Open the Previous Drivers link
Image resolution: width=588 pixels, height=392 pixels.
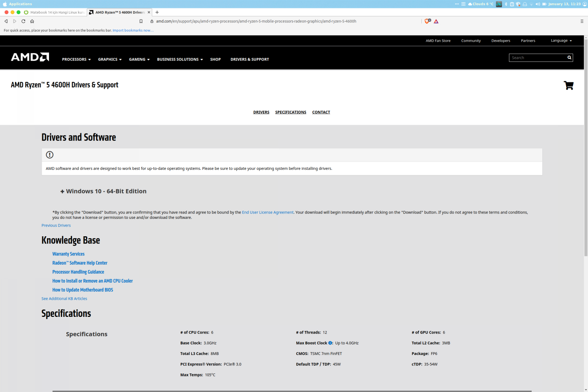56,226
